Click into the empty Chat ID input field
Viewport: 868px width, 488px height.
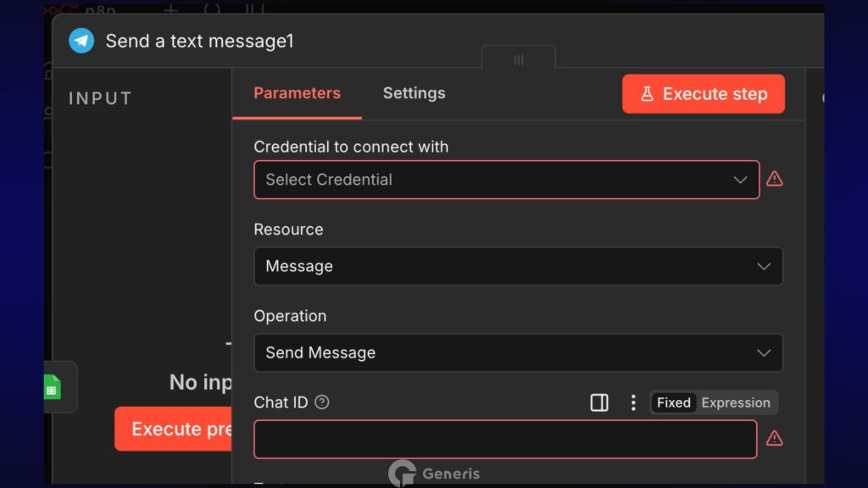[505, 439]
